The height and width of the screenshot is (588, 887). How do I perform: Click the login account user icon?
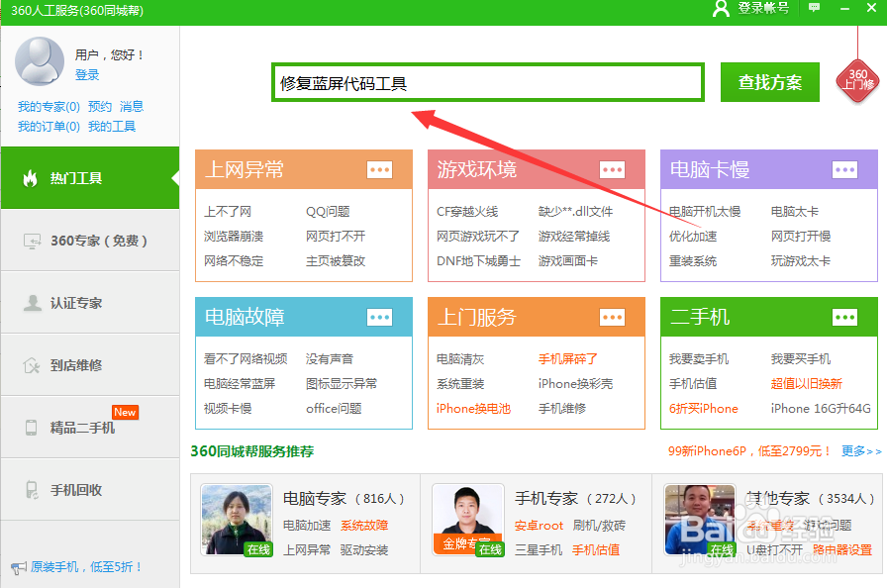point(721,9)
